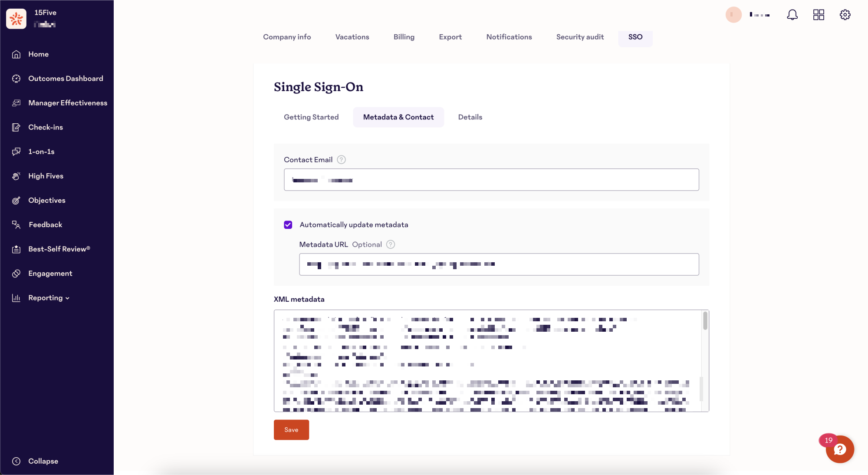The height and width of the screenshot is (475, 868).
Task: Click the help icon next to Metadata URL
Action: 391,244
